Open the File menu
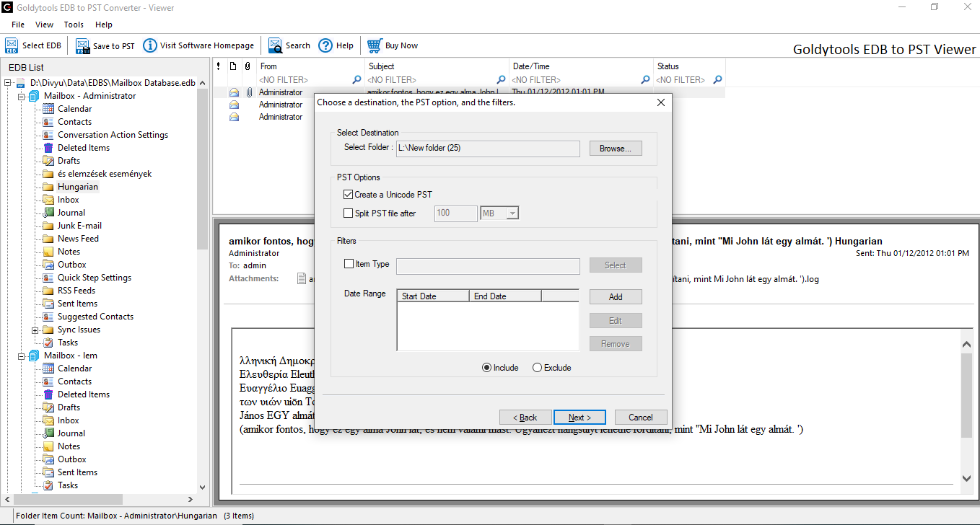This screenshot has height=525, width=980. [18, 25]
